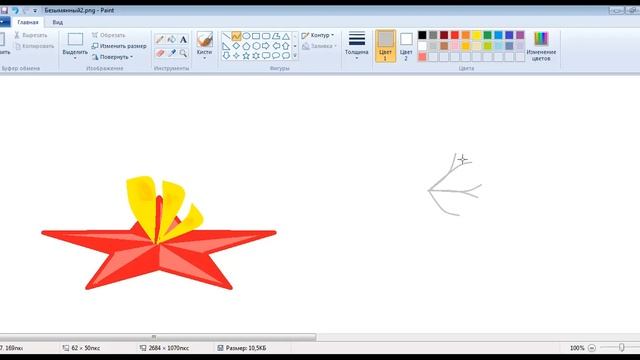Choose the Oval shape
Viewport: 640px width, 360px height.
[246, 36]
